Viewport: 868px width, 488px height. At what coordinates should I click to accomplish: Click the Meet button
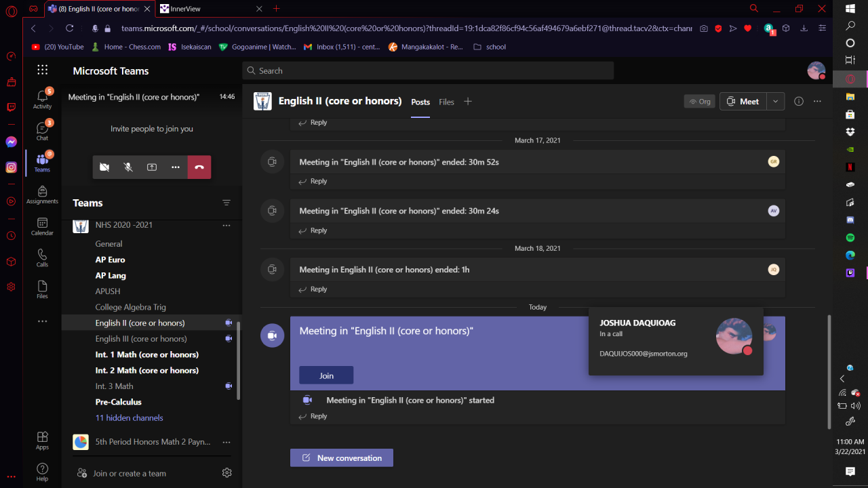tap(743, 101)
